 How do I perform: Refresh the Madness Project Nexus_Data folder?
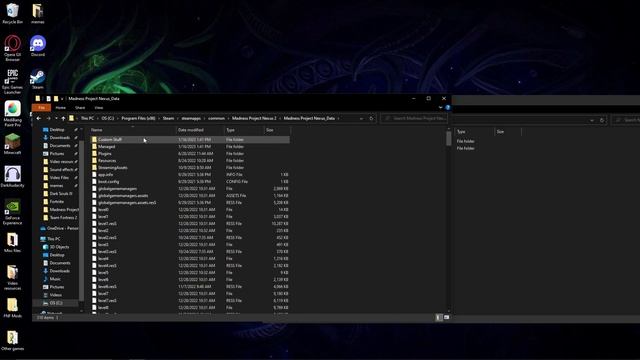coord(371,118)
